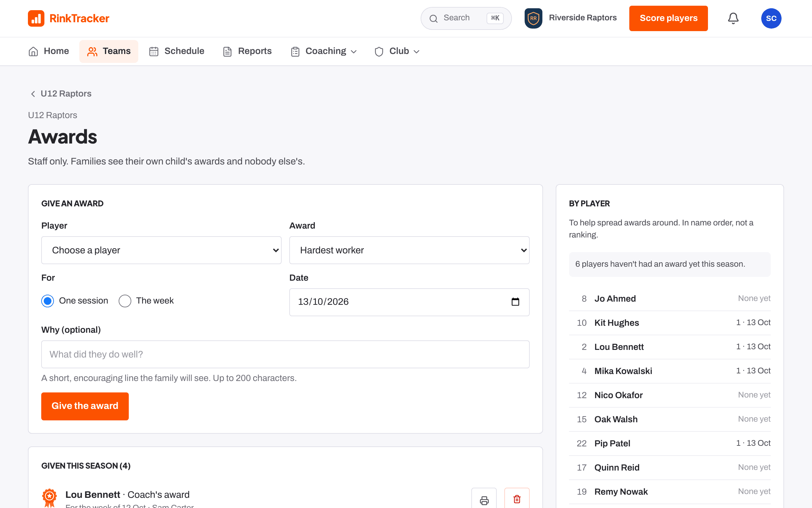Click the 6 players haven't had an award notice
Viewport: 812px width, 508px height.
(x=669, y=264)
